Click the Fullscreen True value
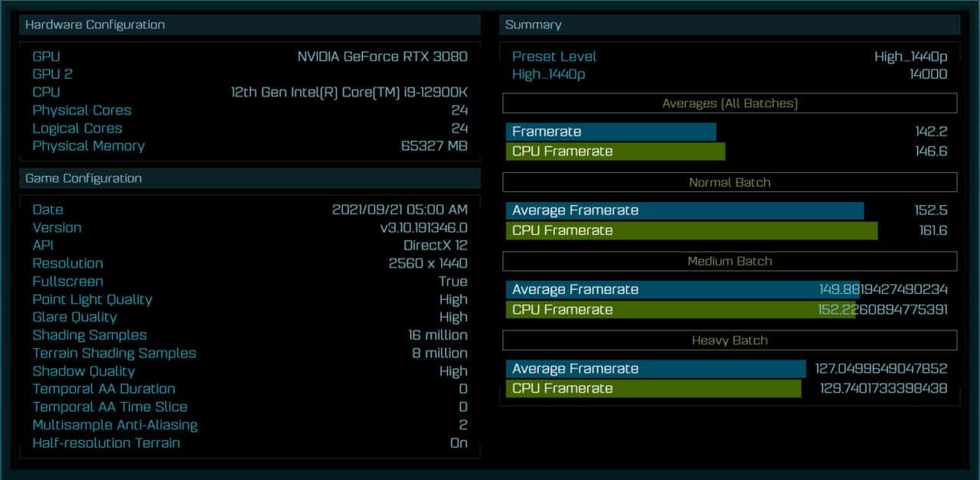This screenshot has width=980, height=480. pyautogui.click(x=453, y=282)
